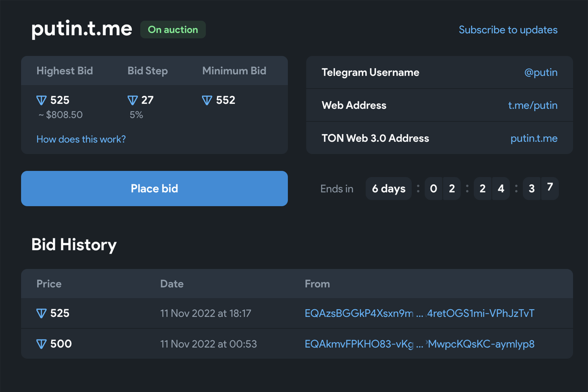Open Subscribe to updates link
The height and width of the screenshot is (392, 588).
point(508,30)
